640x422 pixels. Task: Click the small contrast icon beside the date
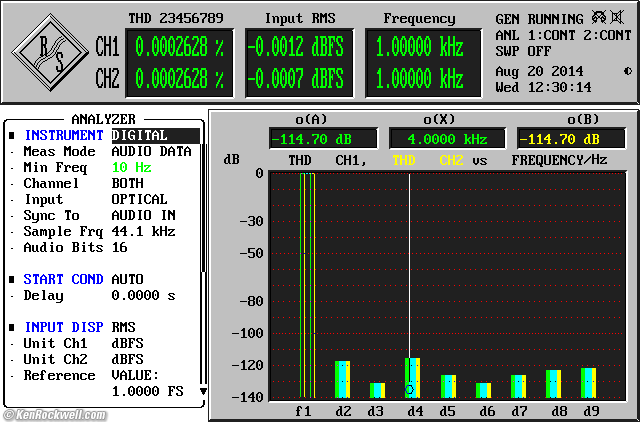(x=628, y=71)
